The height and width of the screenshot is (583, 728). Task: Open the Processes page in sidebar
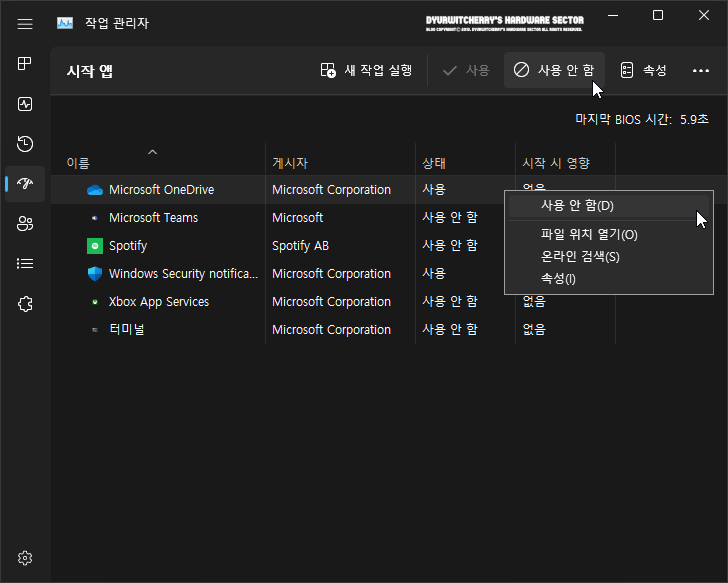tap(25, 64)
